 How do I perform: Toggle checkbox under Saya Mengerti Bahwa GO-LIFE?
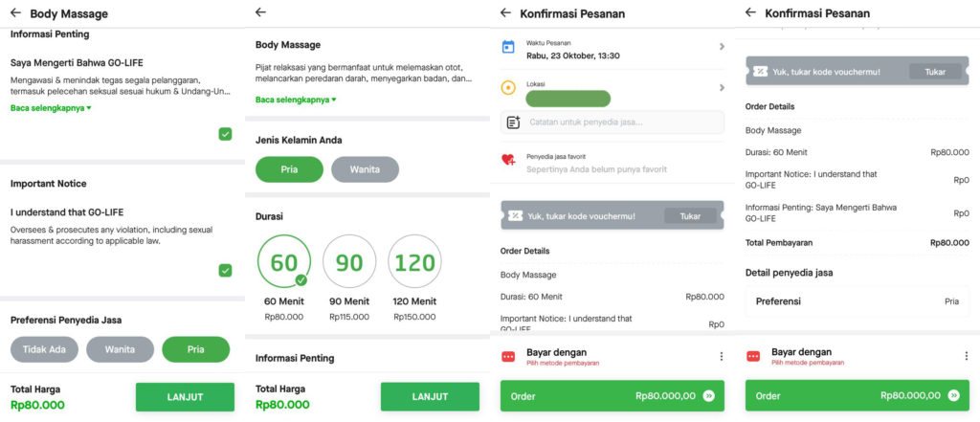tap(225, 134)
